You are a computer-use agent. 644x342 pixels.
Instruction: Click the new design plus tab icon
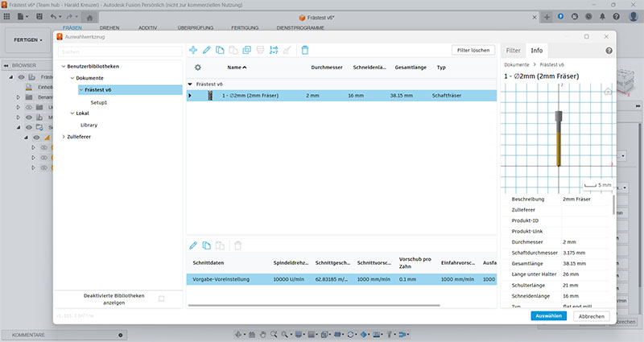pos(547,17)
